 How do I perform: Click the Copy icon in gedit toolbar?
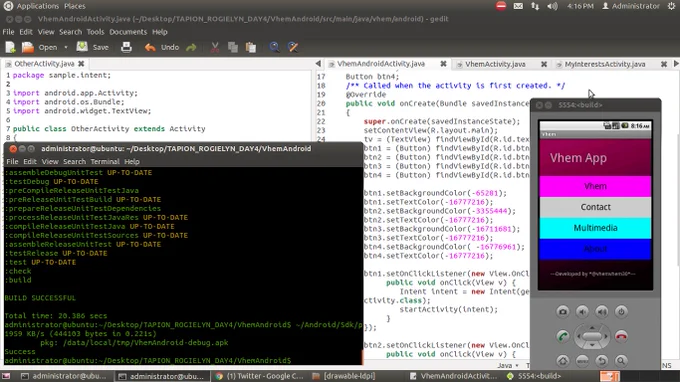point(233,47)
